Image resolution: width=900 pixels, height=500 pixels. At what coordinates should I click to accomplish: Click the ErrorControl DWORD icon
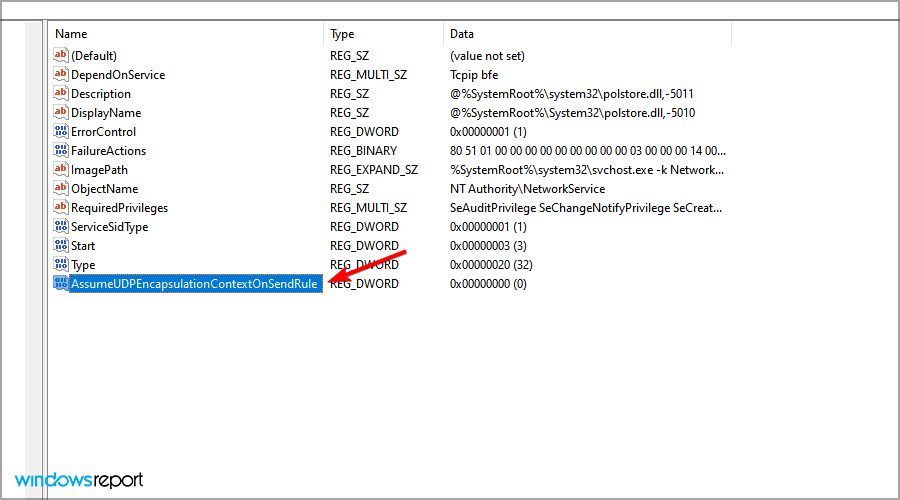coord(60,131)
